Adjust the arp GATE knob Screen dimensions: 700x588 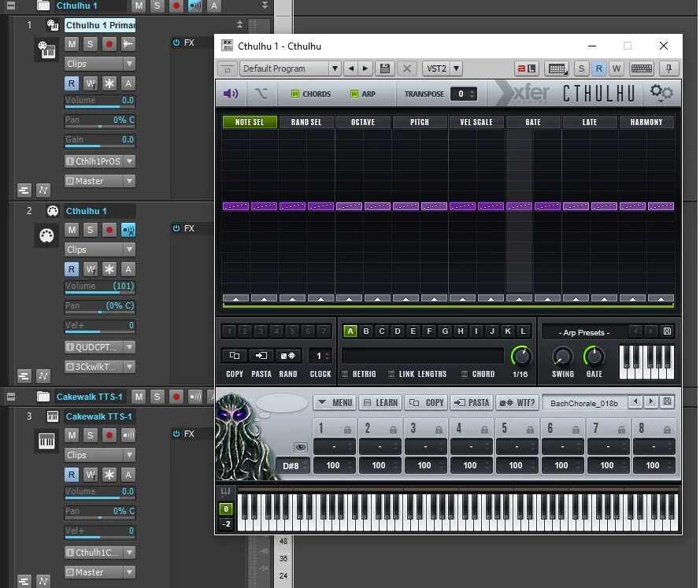(x=594, y=357)
